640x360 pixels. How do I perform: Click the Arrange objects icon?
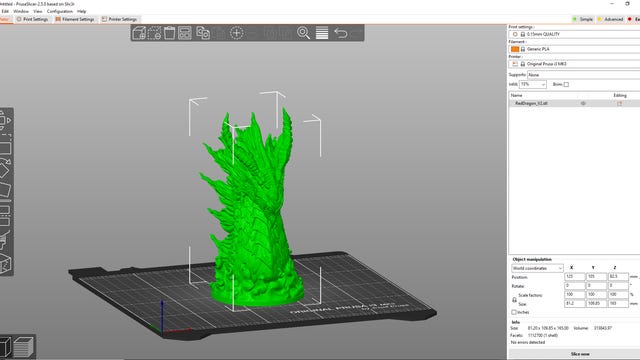[x=184, y=33]
